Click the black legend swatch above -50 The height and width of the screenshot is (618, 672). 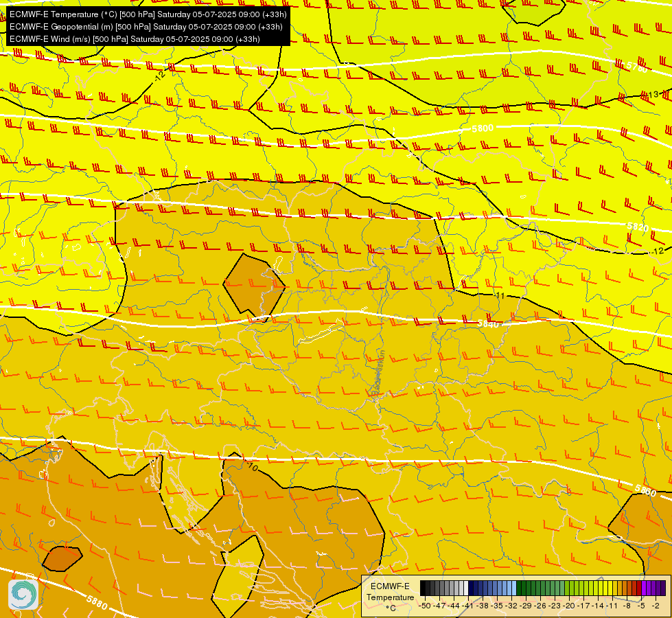(423, 588)
